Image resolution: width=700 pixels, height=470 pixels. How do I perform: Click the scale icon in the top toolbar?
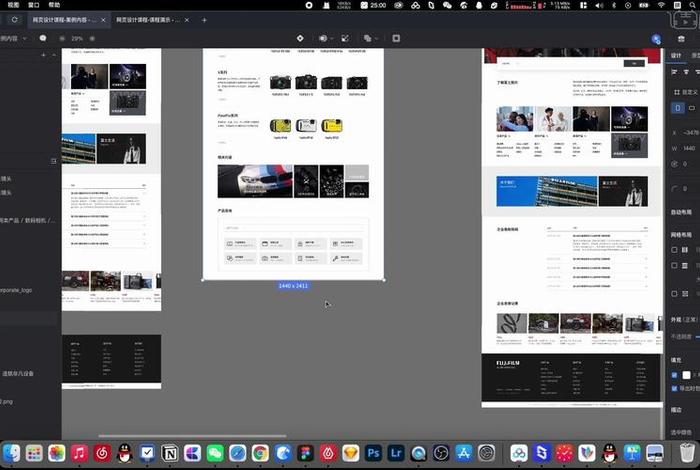coord(345,38)
